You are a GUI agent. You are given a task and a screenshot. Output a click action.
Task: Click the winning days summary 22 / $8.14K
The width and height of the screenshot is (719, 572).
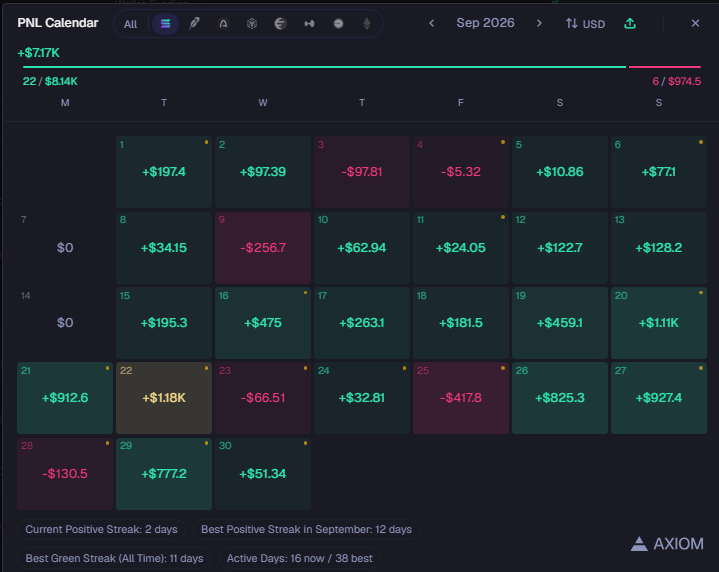50,81
